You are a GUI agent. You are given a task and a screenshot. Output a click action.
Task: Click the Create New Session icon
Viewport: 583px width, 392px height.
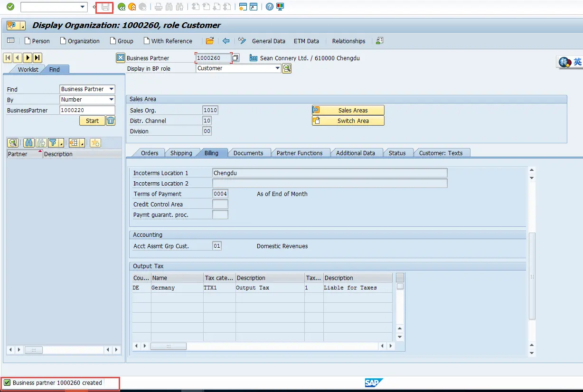tap(243, 7)
